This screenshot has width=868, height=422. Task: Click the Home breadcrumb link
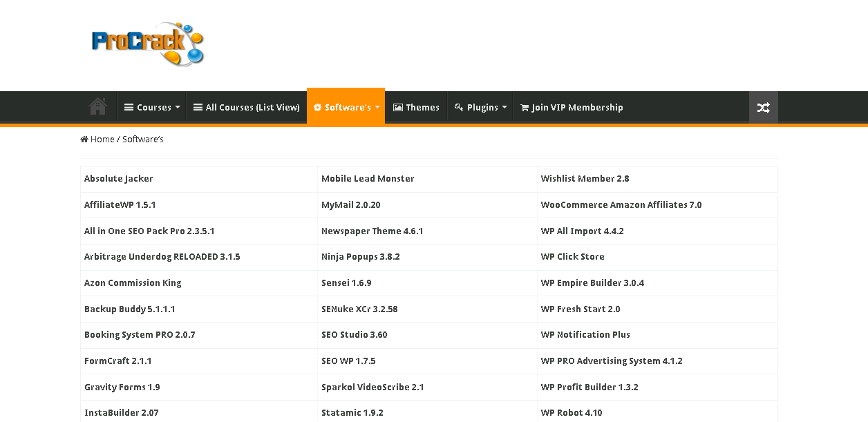click(x=102, y=140)
